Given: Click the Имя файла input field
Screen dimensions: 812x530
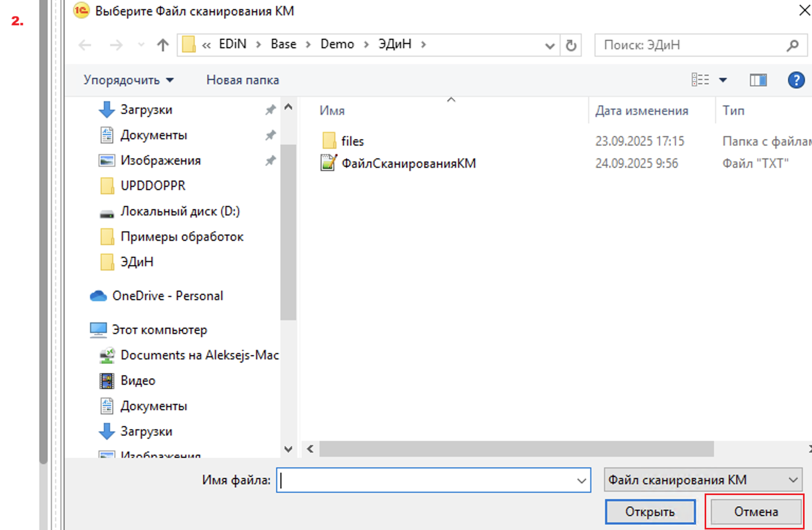Looking at the screenshot, I should click(426, 480).
